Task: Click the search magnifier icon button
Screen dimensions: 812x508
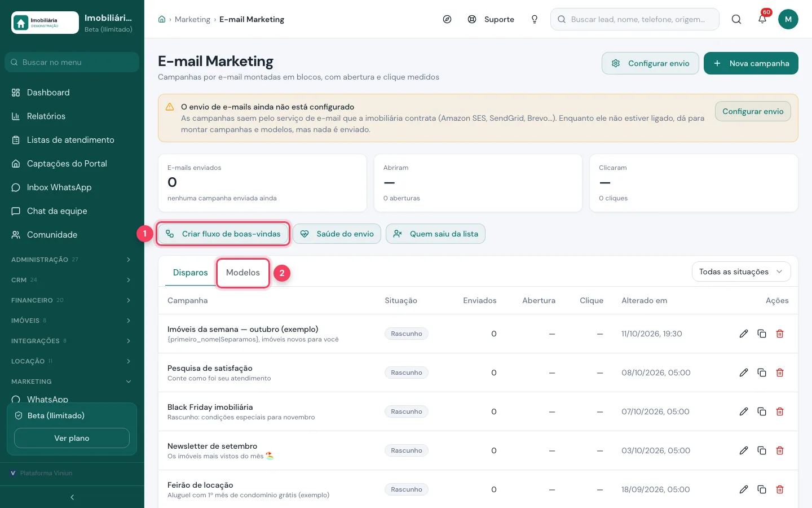Action: [x=736, y=19]
